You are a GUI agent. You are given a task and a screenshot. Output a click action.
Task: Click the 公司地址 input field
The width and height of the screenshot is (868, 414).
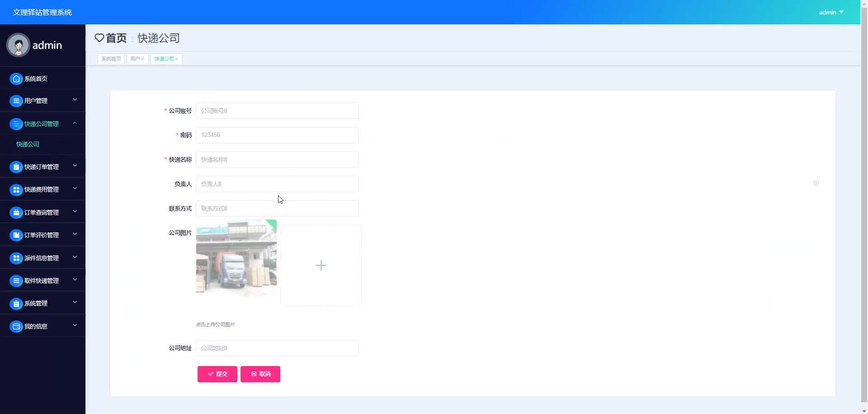click(x=277, y=348)
